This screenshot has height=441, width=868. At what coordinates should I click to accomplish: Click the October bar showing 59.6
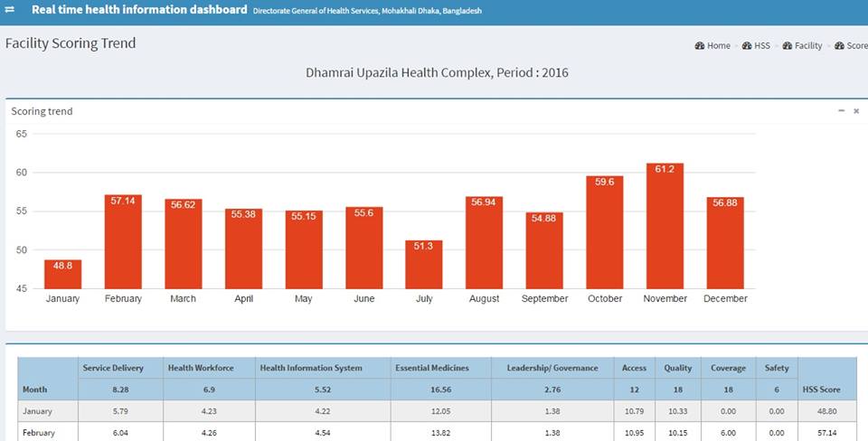pos(605,232)
